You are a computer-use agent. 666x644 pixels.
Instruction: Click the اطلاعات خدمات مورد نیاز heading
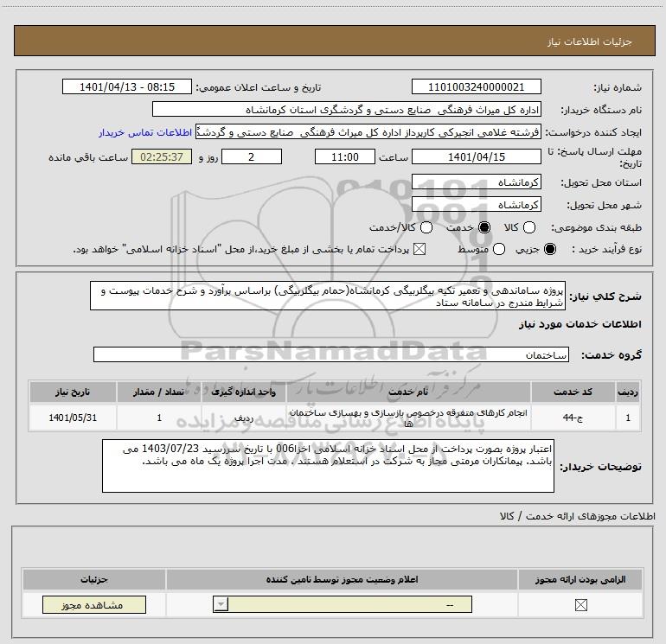tap(580, 324)
